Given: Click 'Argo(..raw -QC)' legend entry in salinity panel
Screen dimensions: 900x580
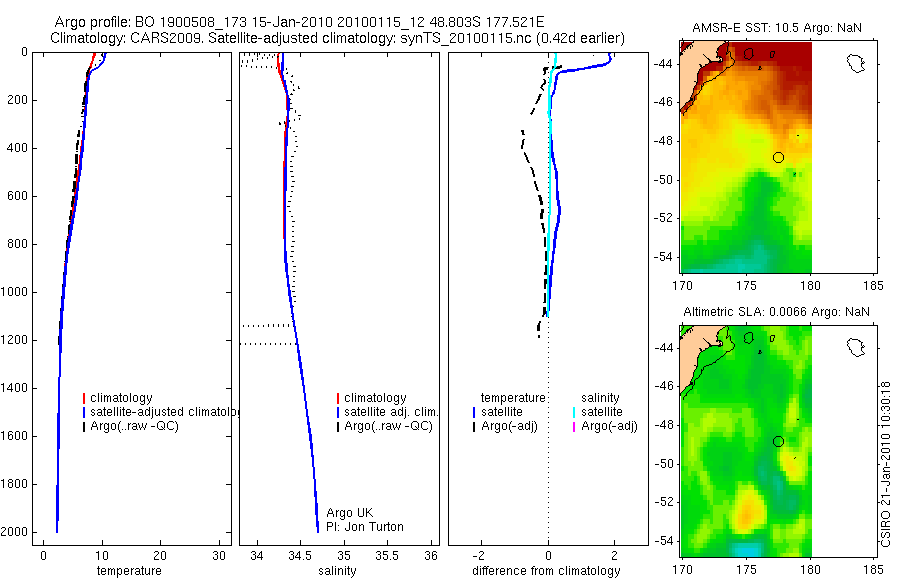Looking at the screenshot, I should click(x=389, y=426).
